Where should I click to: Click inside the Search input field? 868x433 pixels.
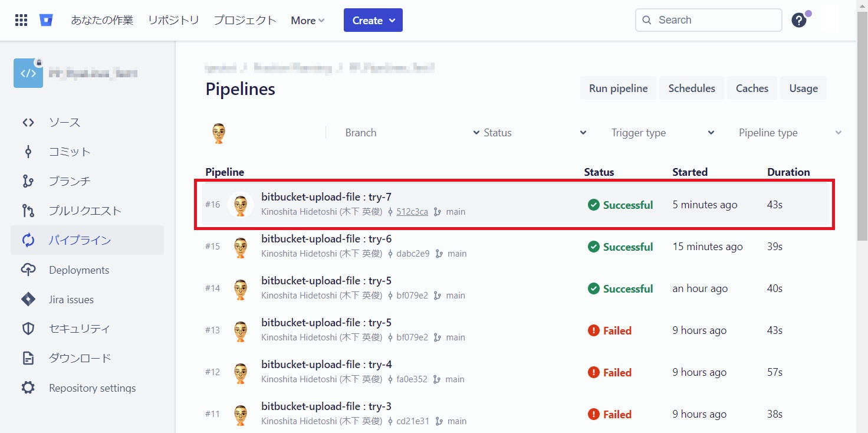tap(708, 19)
